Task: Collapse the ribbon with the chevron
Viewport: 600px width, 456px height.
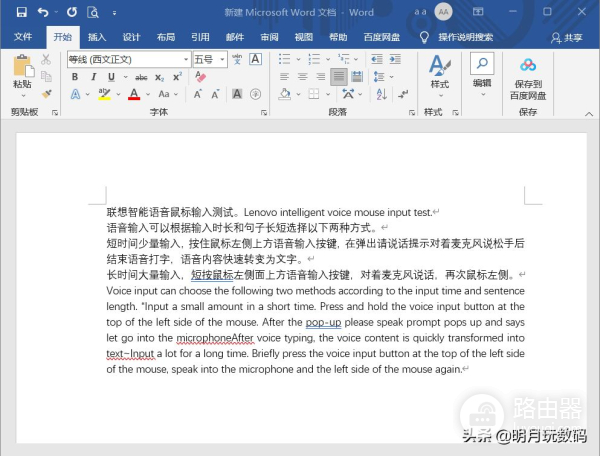Action: tap(589, 114)
